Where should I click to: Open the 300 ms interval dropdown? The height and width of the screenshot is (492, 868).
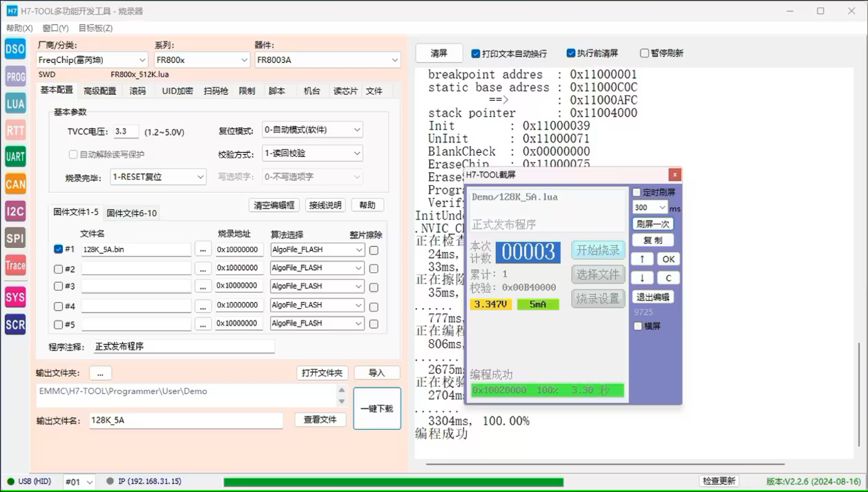click(650, 207)
